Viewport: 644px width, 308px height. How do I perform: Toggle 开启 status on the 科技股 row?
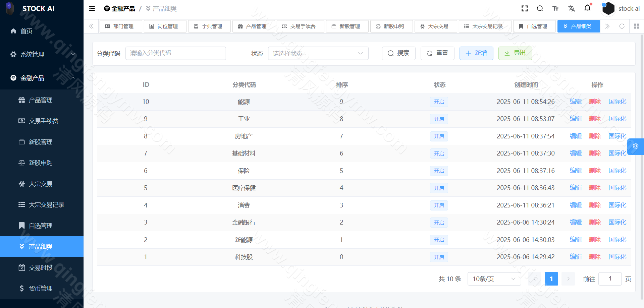tap(439, 257)
